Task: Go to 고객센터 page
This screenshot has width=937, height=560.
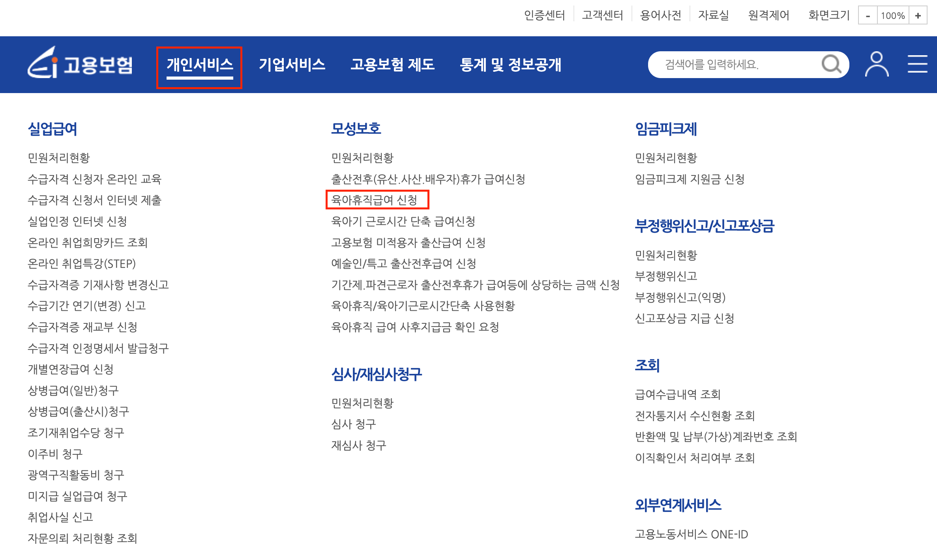Action: (x=602, y=15)
